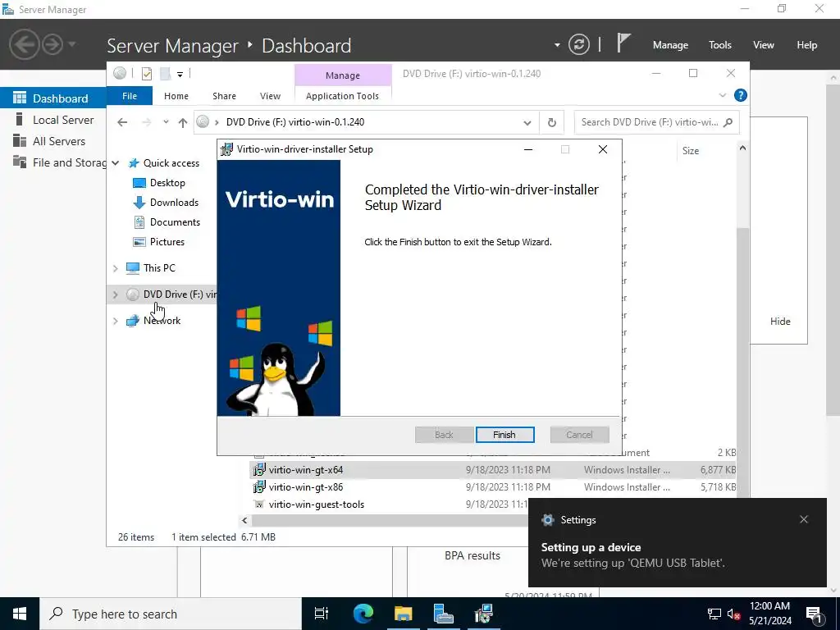Open the Home ribbon tab in File Explorer
Viewport: 840px width, 630px height.
click(x=176, y=96)
